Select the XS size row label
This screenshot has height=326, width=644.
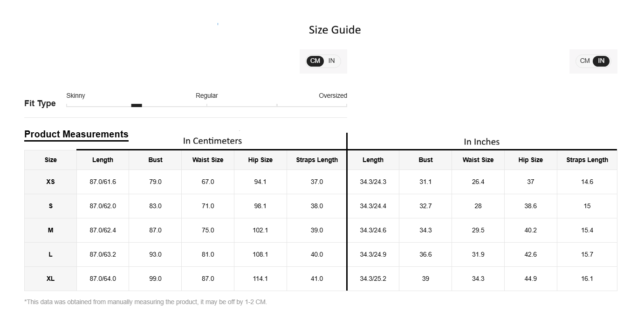51,182
